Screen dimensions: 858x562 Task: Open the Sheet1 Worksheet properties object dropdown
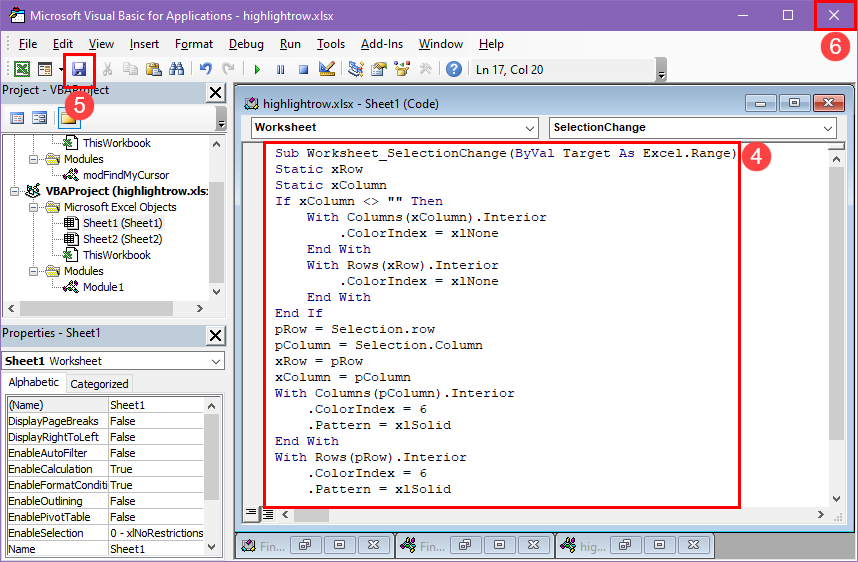216,361
